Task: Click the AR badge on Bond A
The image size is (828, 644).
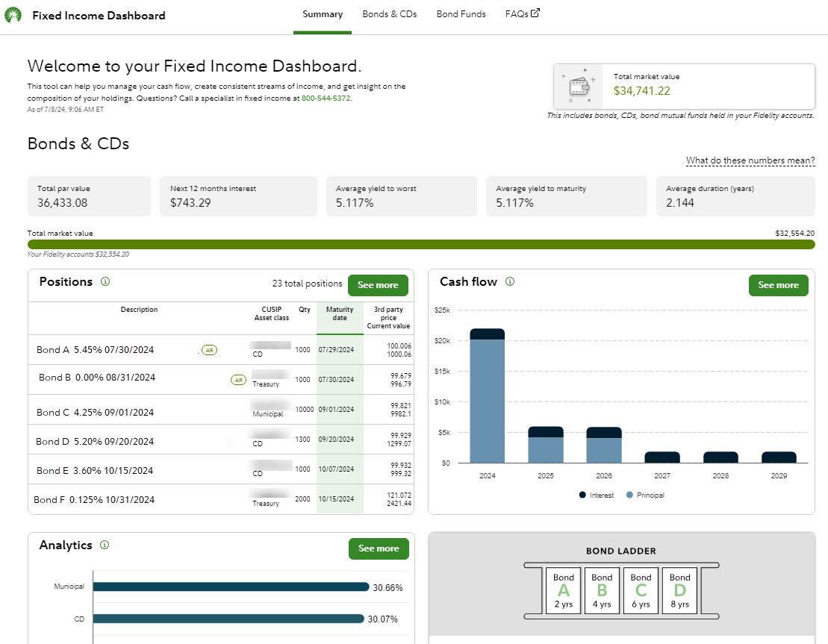Action: (x=210, y=350)
